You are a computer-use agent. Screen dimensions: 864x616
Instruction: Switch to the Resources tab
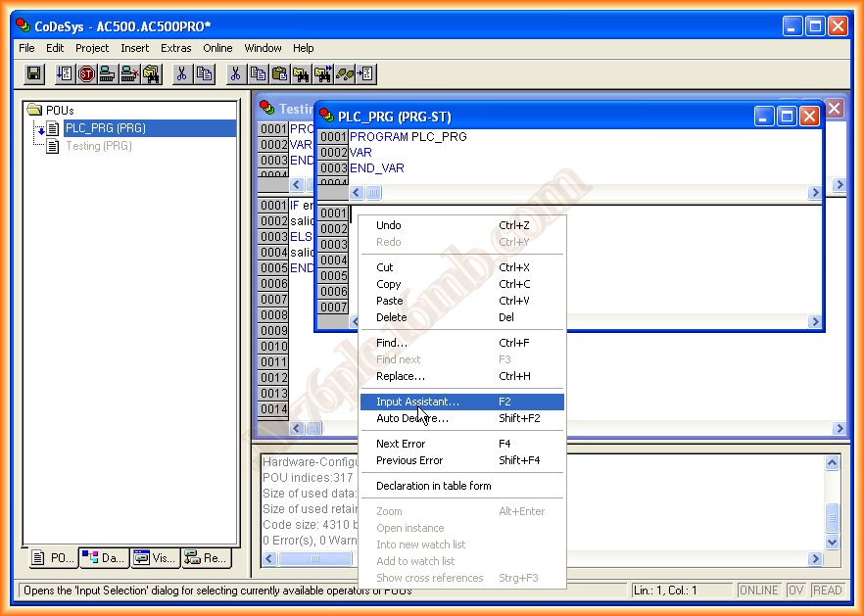pyautogui.click(x=207, y=558)
